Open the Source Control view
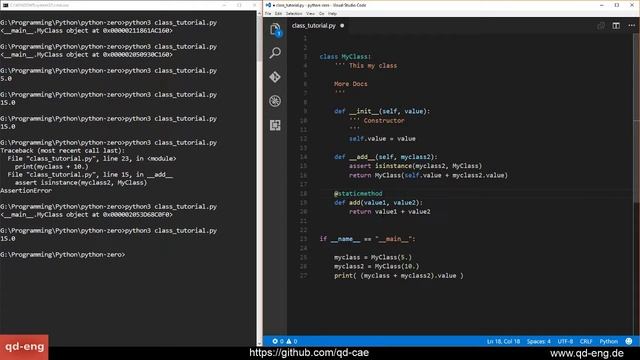The width and height of the screenshot is (640, 360). [x=275, y=77]
